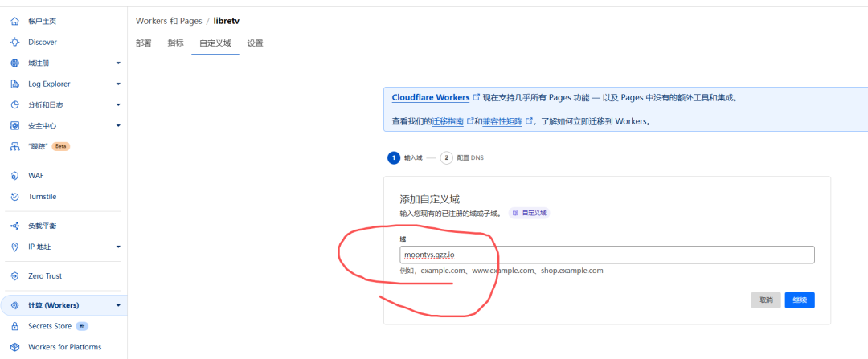This screenshot has height=359, width=868.
Task: Click the Secrets Store lock icon
Action: [14, 326]
